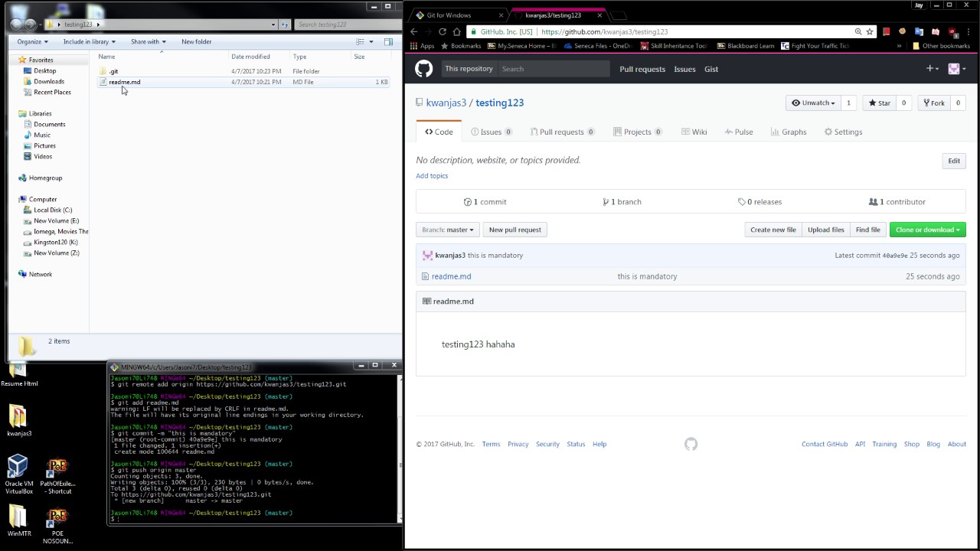
Task: Open readme.md file link in GitHub file list
Action: [x=451, y=276]
